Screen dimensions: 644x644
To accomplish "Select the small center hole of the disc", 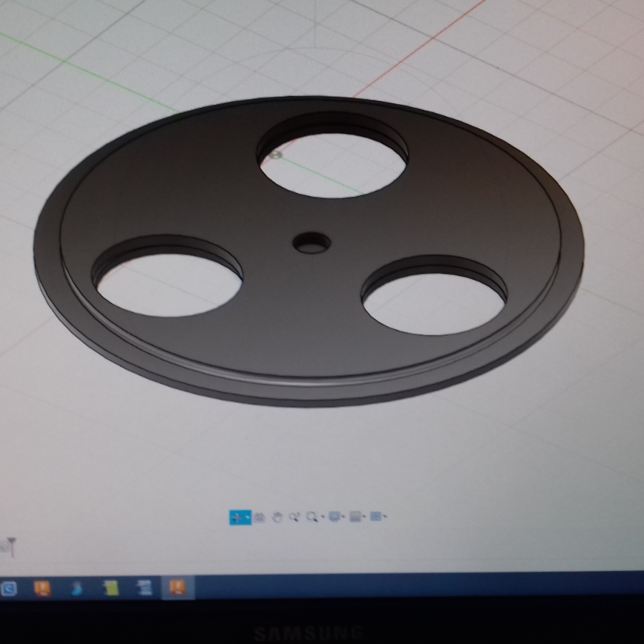I will coord(311,243).
